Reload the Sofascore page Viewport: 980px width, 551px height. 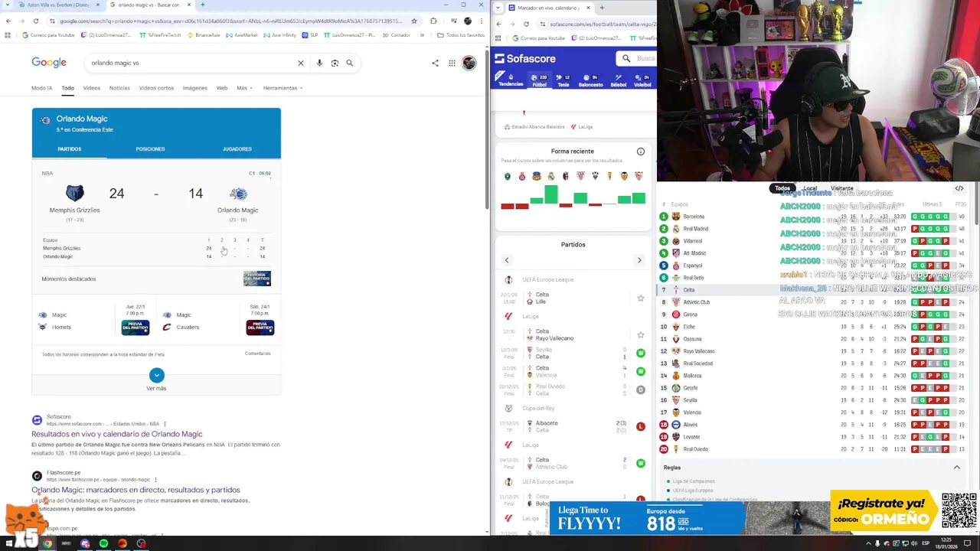tap(526, 24)
